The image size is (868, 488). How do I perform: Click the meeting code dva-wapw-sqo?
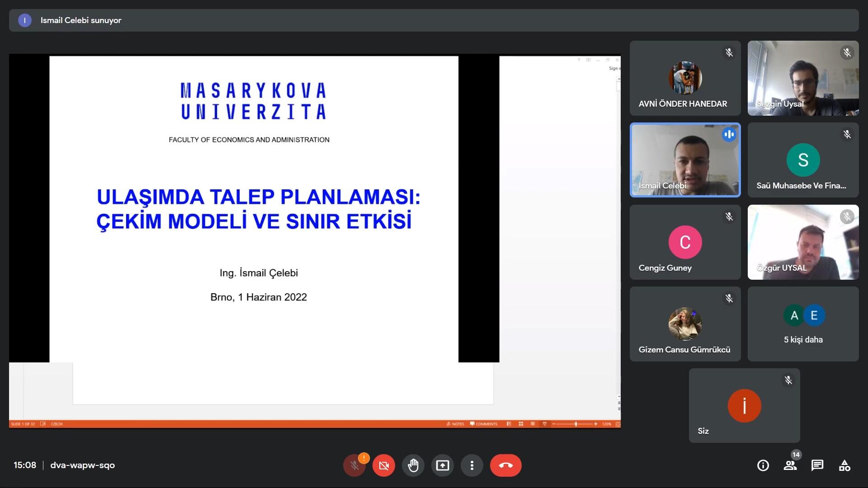tap(83, 465)
